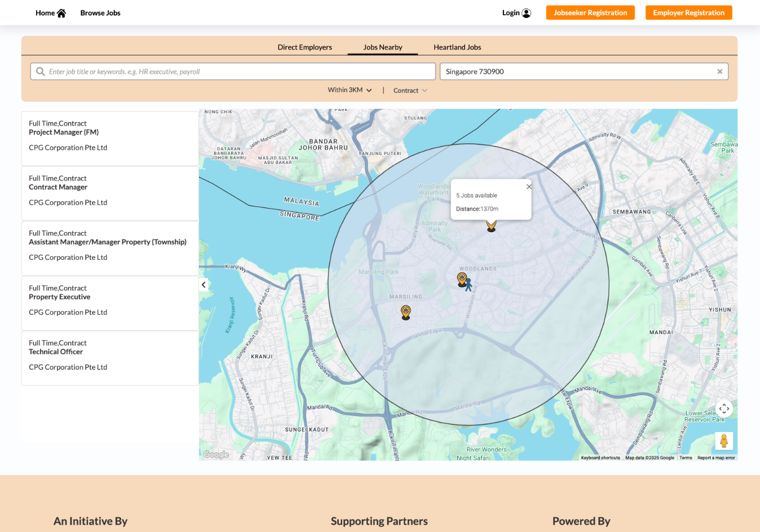Open the map Keyboard shortcuts link
The height and width of the screenshot is (532, 760).
click(600, 458)
